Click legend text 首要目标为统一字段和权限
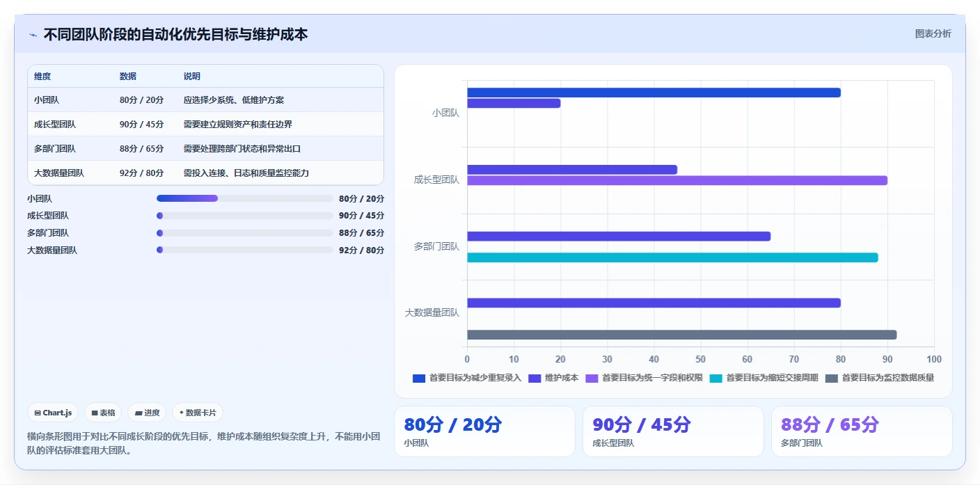 652,379
